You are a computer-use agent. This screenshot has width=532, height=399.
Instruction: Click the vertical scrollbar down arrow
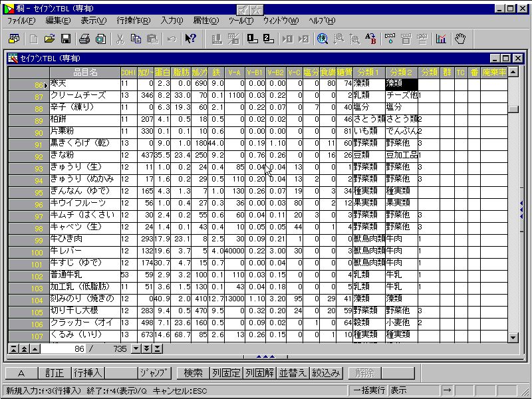click(513, 338)
